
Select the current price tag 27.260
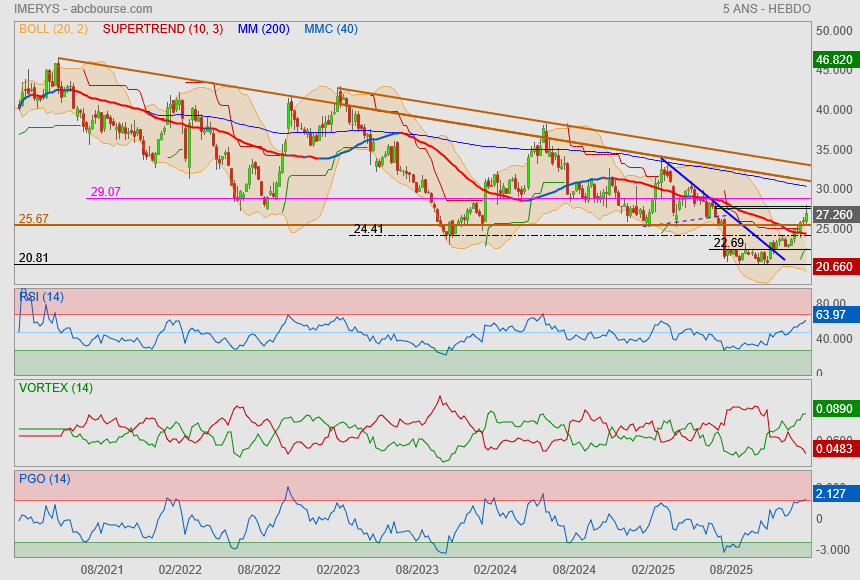click(x=834, y=215)
